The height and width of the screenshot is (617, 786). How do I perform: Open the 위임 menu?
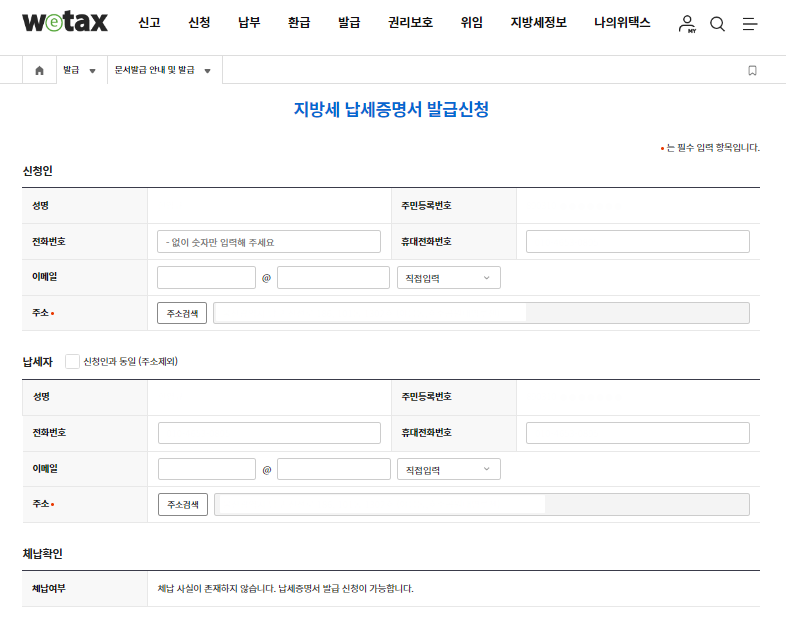472,23
